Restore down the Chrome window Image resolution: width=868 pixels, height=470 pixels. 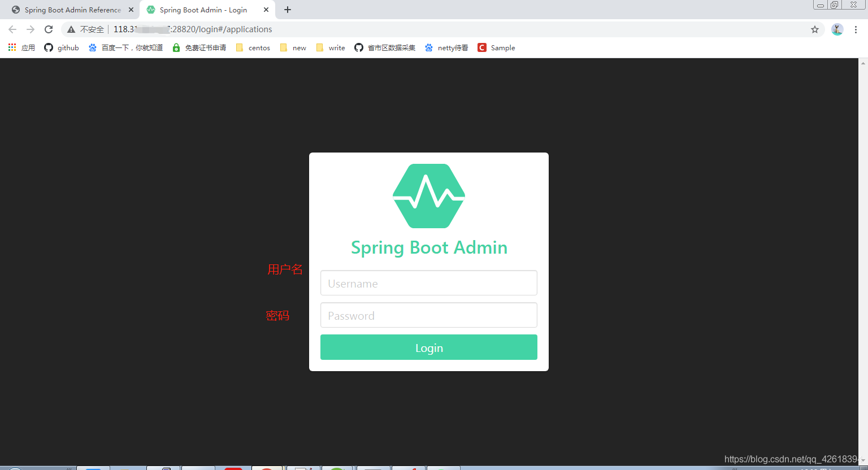[x=835, y=5]
